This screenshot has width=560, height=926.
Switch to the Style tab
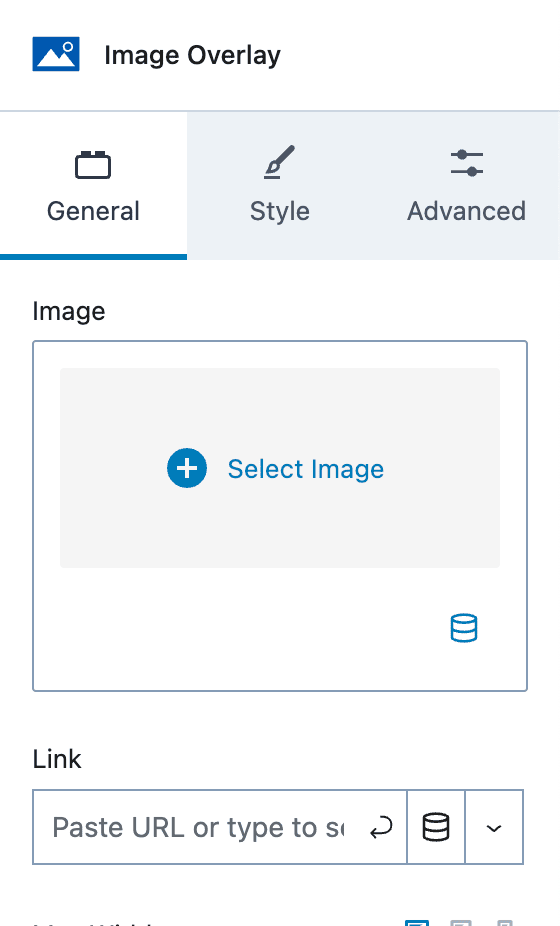pos(280,185)
